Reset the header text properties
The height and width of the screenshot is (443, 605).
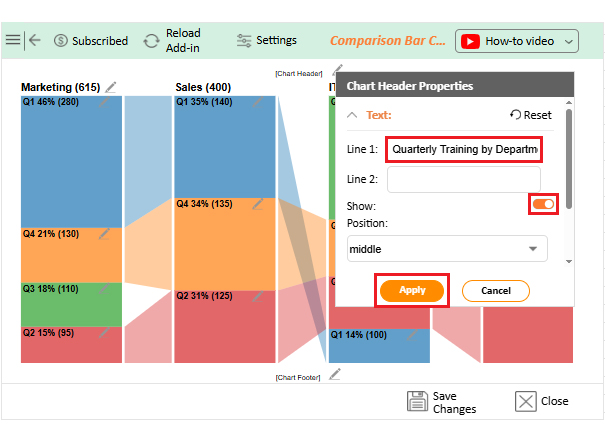click(x=530, y=115)
